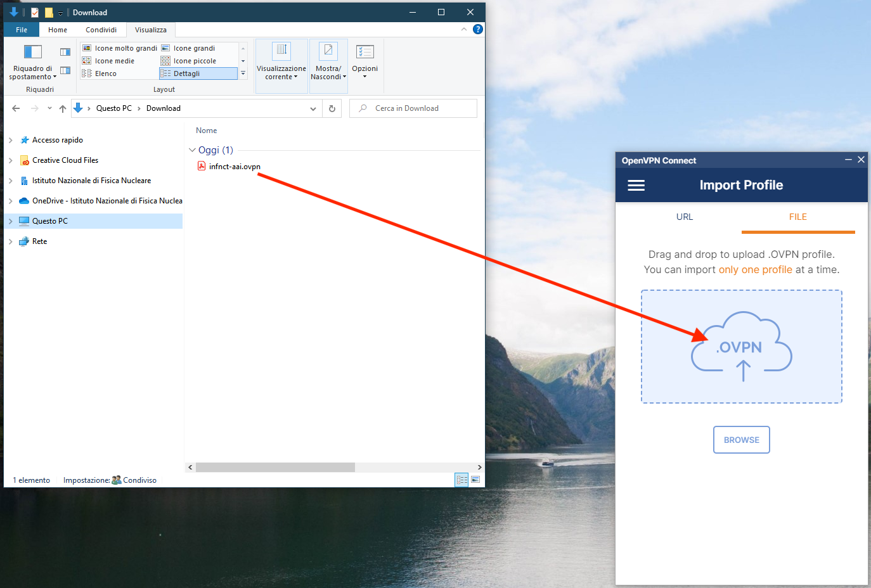
Task: Select Dettagli layout
Action: tap(198, 73)
